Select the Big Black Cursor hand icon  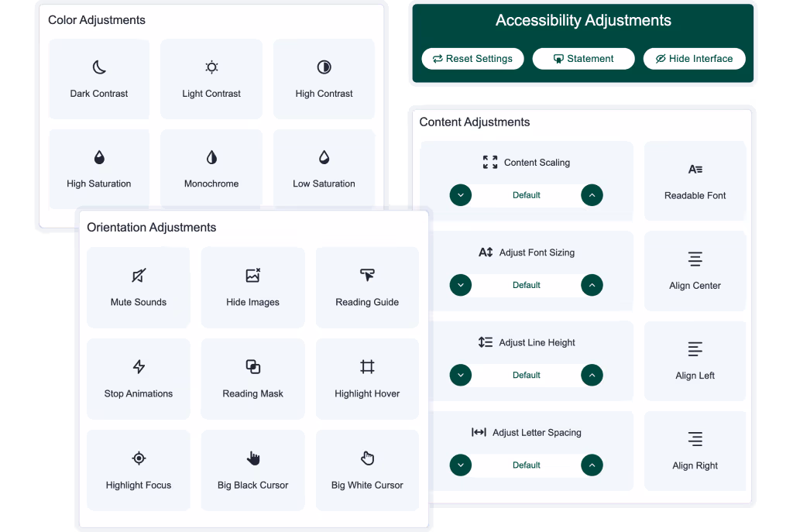pos(252,458)
